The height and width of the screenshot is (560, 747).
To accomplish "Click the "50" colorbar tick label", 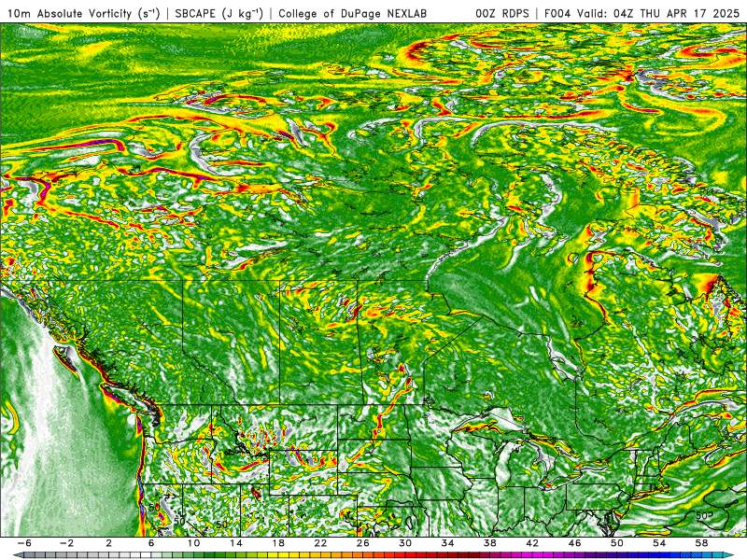I will 616,543.
